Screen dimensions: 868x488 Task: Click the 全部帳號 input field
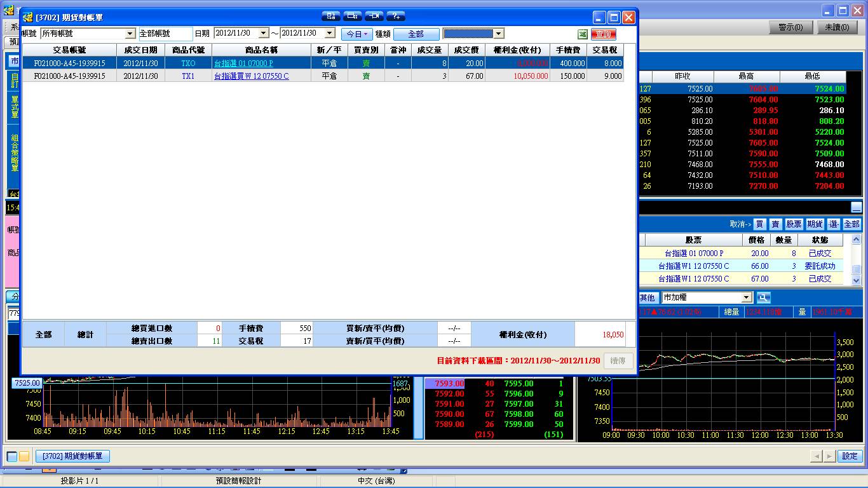pos(165,34)
